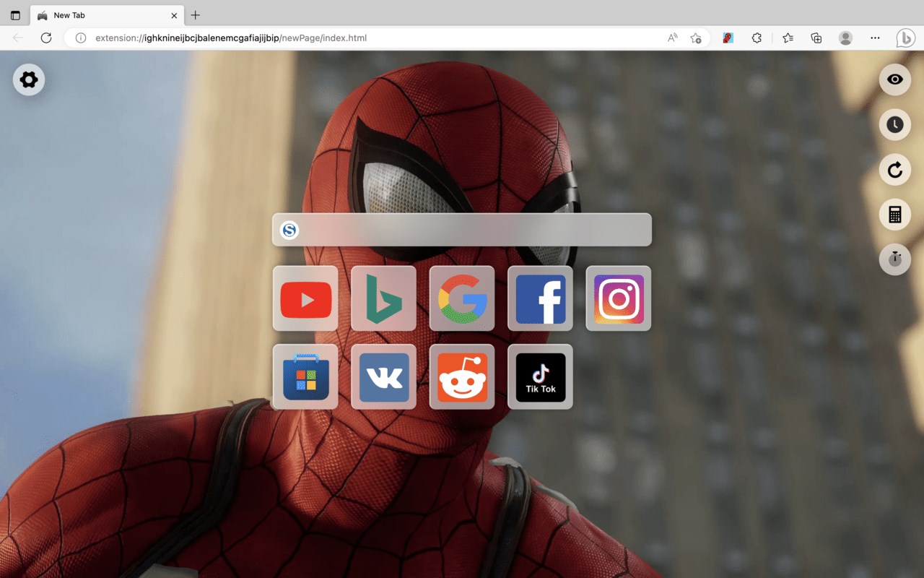Open the calculator widget
The height and width of the screenshot is (578, 924).
coord(895,215)
